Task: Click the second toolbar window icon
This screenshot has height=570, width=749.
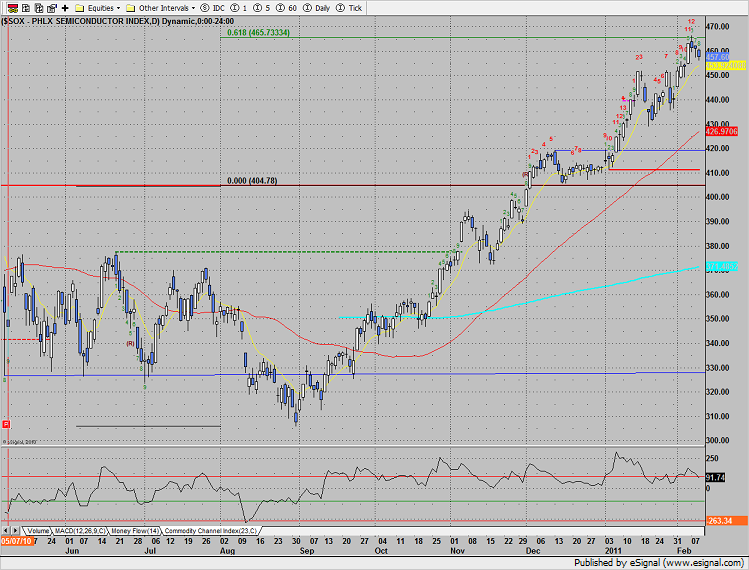Action: point(24,7)
